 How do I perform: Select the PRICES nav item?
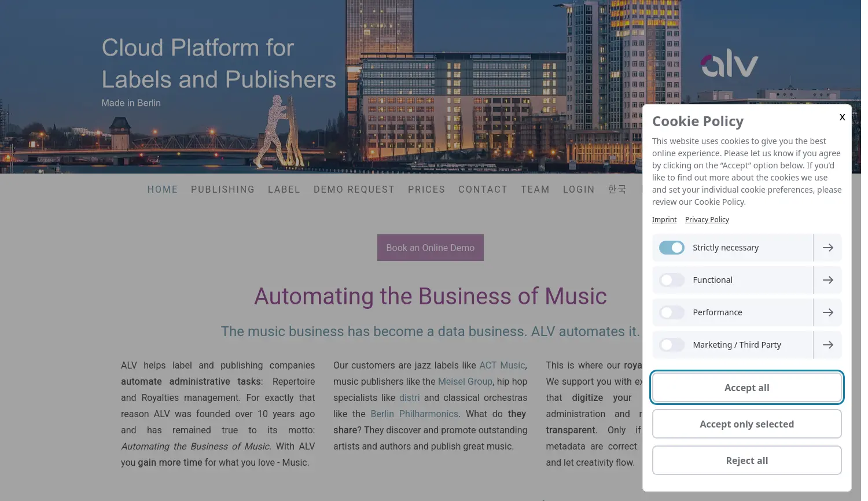pos(426,189)
